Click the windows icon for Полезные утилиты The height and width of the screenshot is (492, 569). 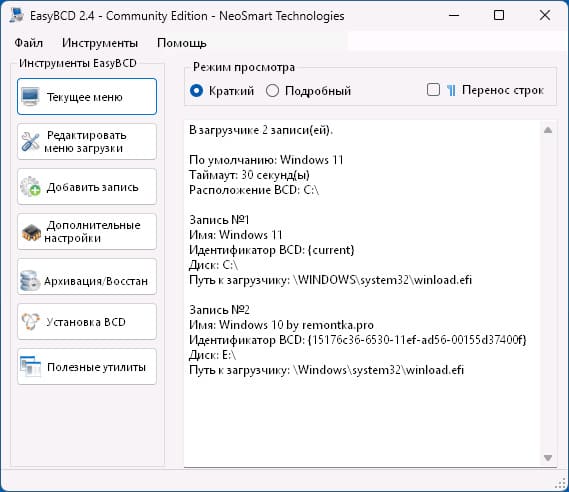tap(30, 366)
